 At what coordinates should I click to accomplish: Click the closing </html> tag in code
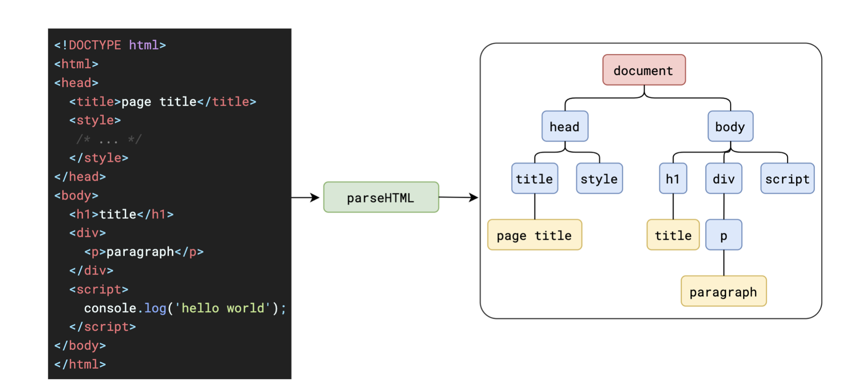click(x=80, y=365)
